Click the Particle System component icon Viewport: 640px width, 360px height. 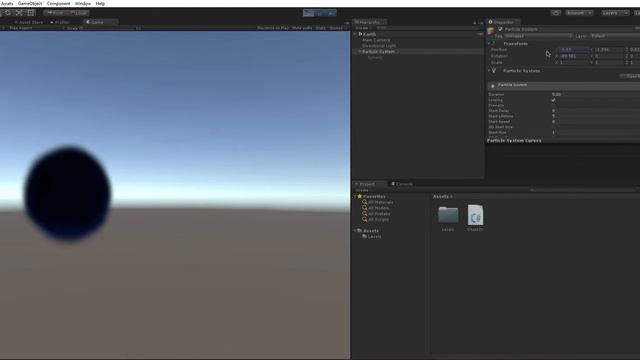coord(494,71)
